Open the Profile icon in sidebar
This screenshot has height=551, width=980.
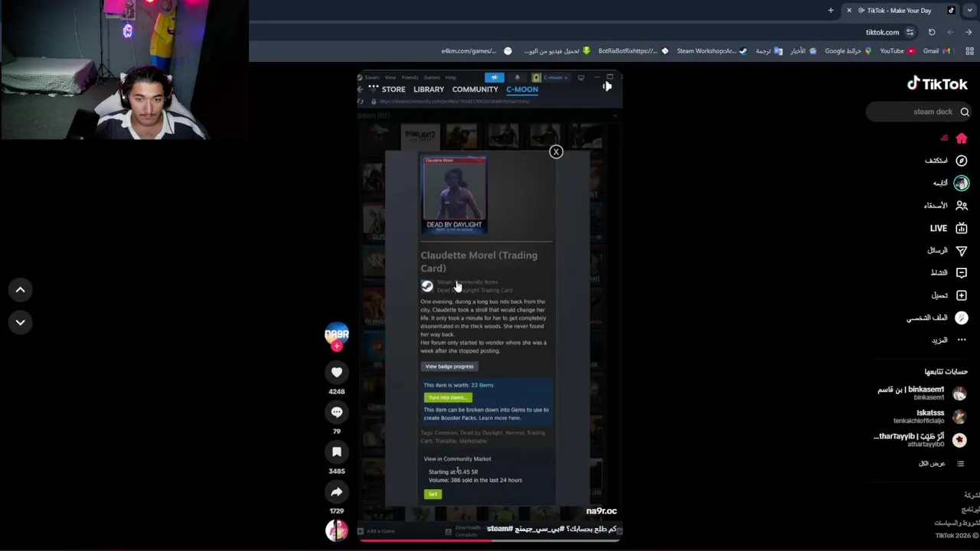tap(962, 318)
